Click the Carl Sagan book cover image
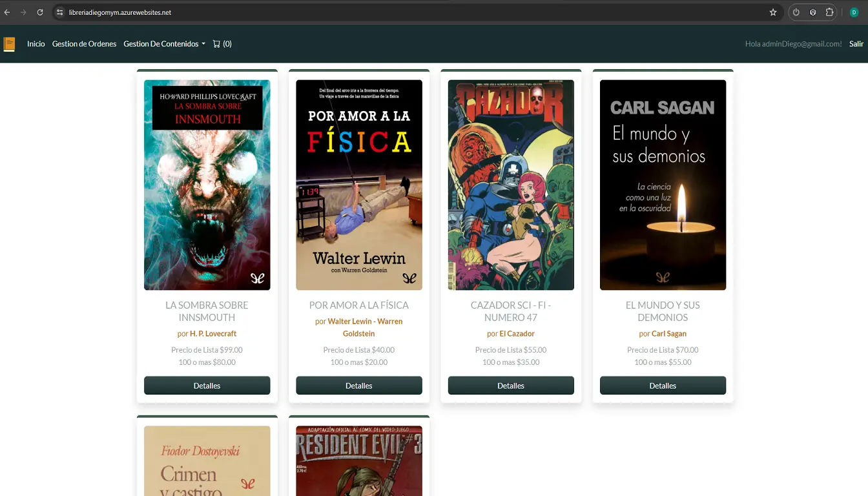The image size is (868, 496). point(663,185)
